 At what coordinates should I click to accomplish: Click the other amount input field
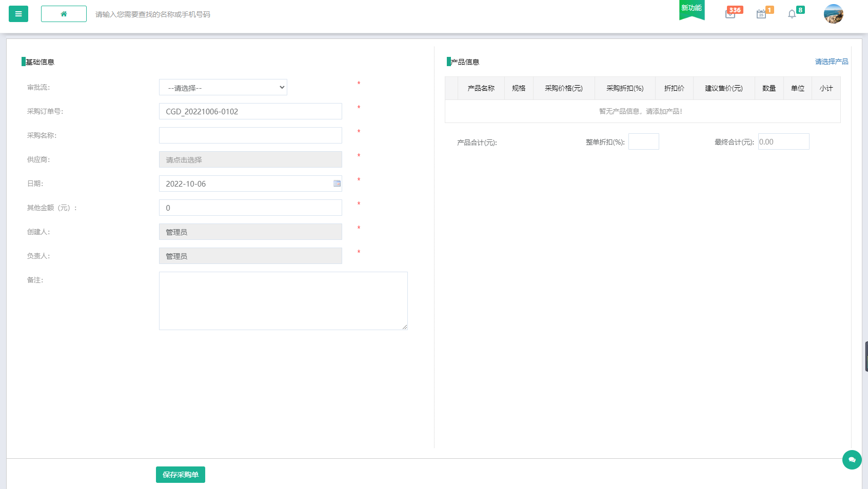tap(250, 208)
